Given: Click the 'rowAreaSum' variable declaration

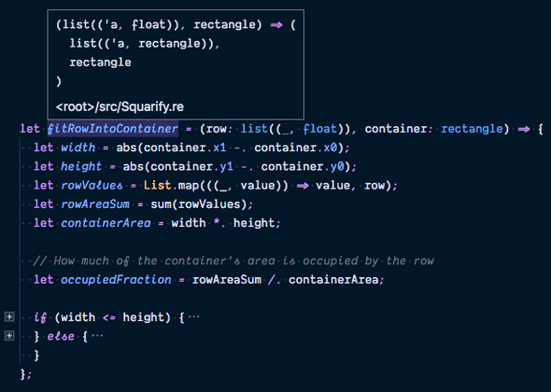Looking at the screenshot, I should pyautogui.click(x=95, y=204).
